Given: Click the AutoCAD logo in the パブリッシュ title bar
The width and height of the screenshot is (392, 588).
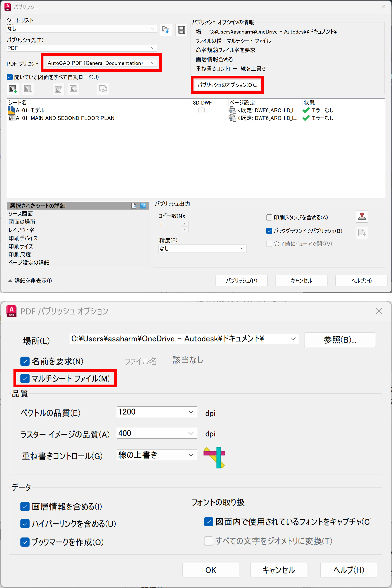Looking at the screenshot, I should (x=7, y=7).
